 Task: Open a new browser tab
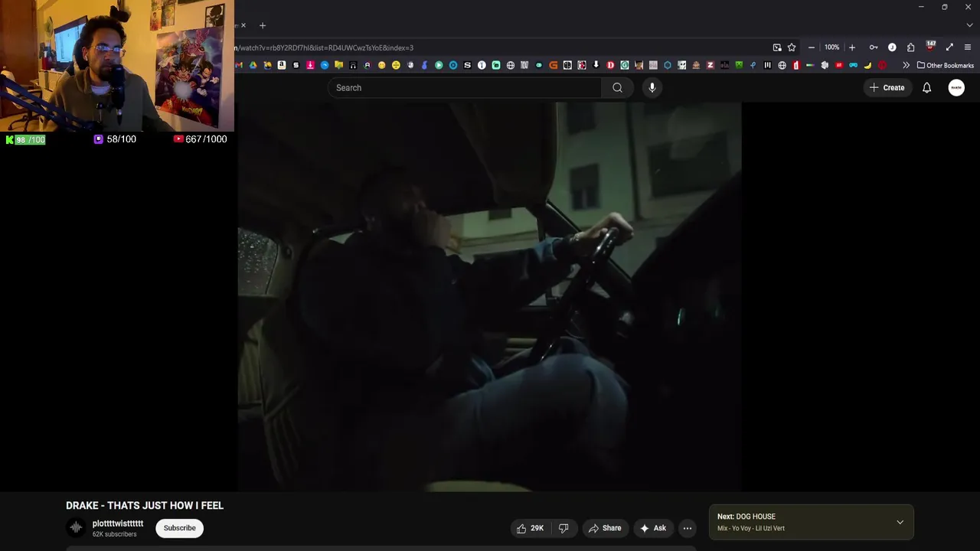click(263, 25)
